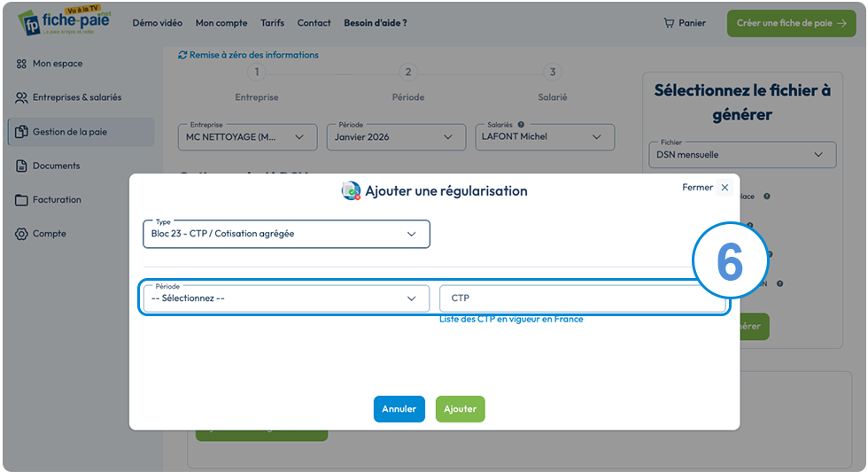The height and width of the screenshot is (472, 868).
Task: Open Mon compte in the top menu
Action: pos(221,23)
